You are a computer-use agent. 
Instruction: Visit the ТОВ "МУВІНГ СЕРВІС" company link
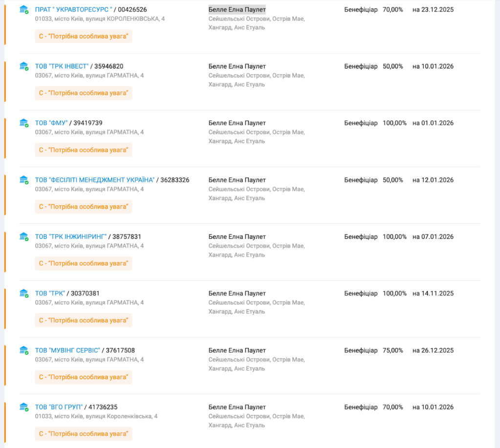pyautogui.click(x=67, y=351)
